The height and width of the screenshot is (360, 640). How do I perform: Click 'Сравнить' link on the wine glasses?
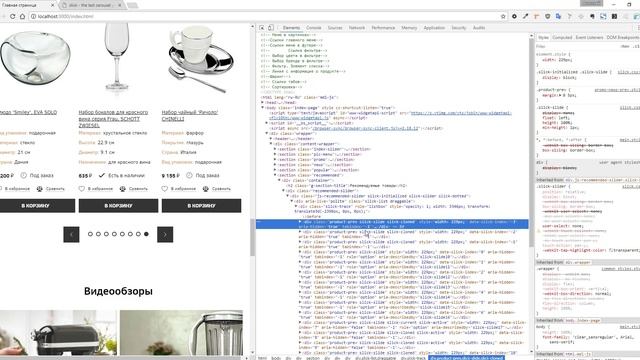[x=138, y=189]
